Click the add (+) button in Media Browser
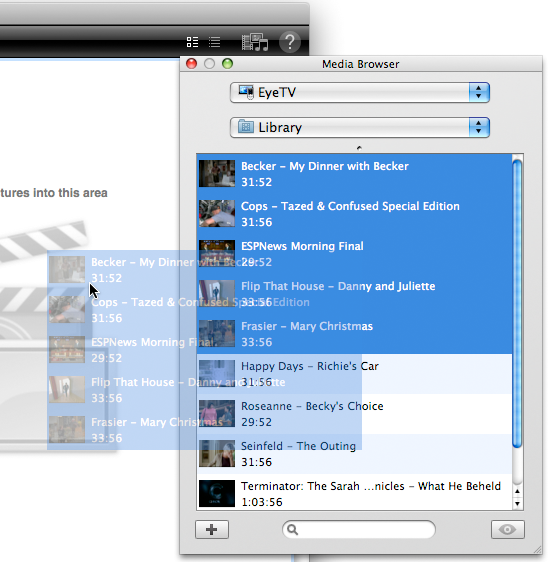 212,529
